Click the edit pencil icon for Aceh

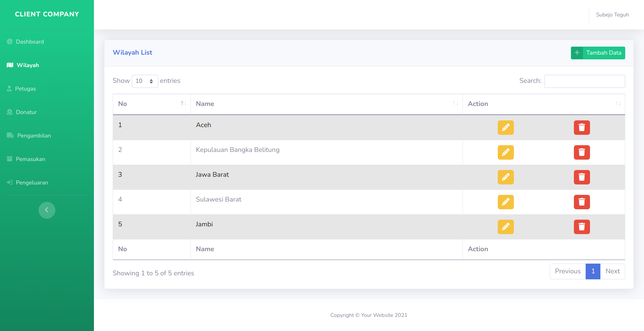click(505, 127)
